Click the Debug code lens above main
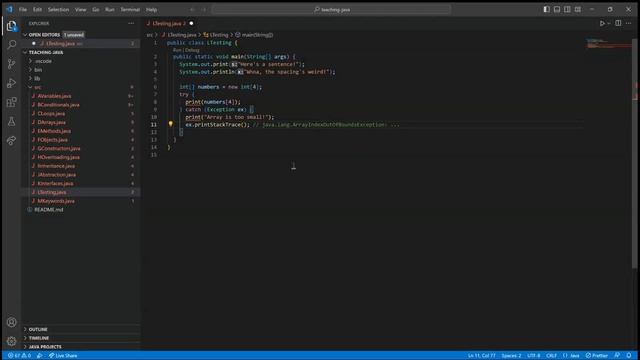This screenshot has width=640, height=360. [x=193, y=50]
